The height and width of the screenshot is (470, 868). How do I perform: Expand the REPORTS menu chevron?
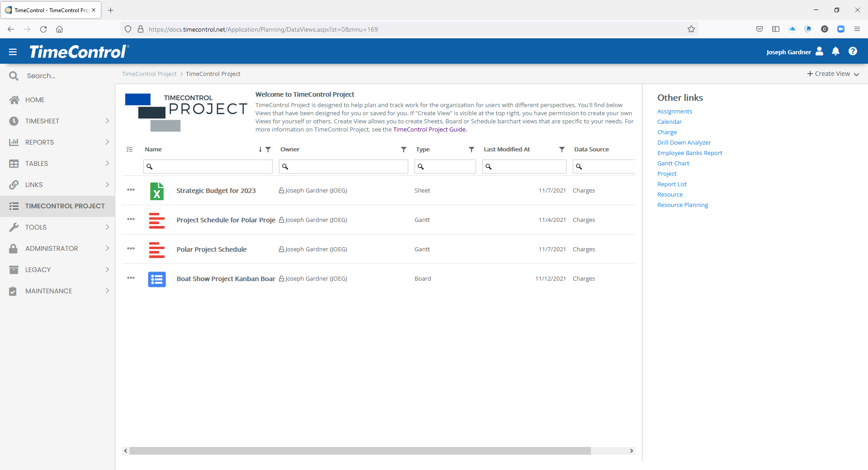pyautogui.click(x=107, y=142)
